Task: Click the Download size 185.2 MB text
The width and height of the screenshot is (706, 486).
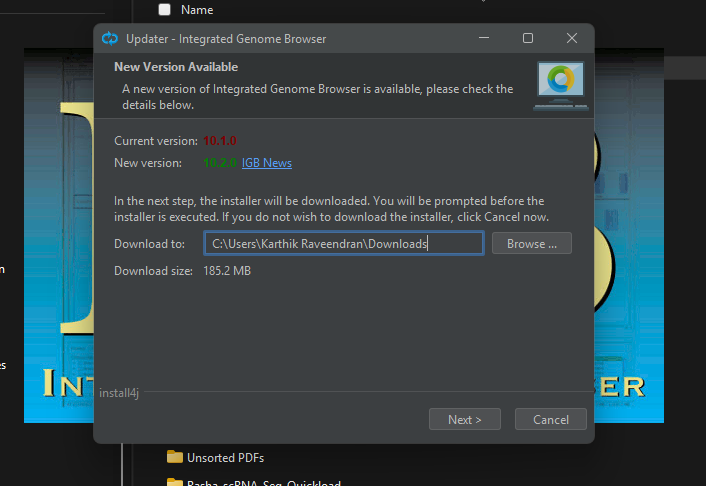Action: [227, 271]
